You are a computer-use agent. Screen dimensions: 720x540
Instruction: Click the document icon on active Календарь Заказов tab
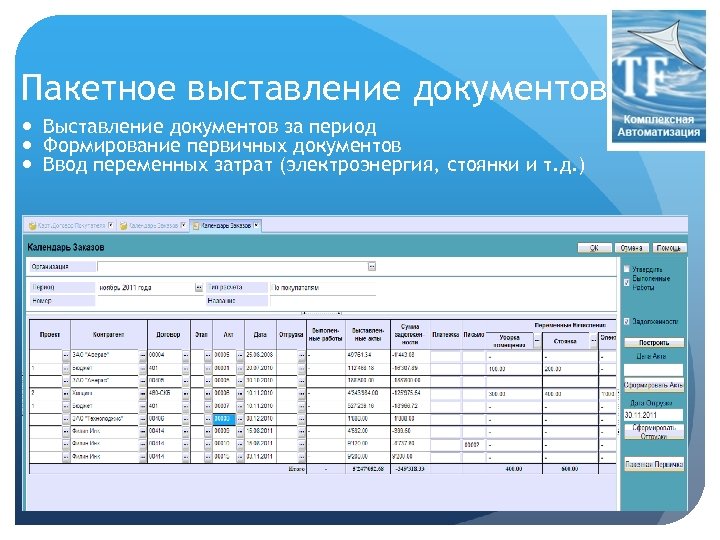pyautogui.click(x=196, y=225)
